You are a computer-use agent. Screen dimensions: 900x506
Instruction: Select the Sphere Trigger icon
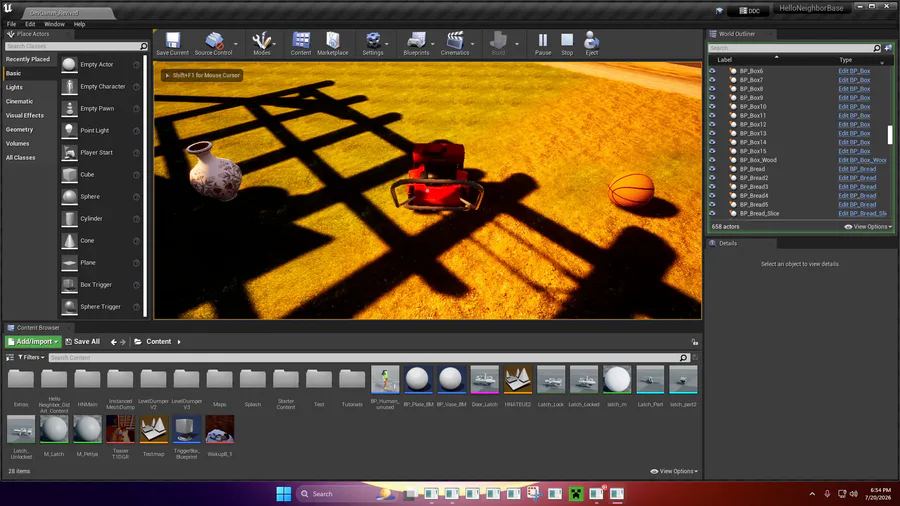[x=69, y=306]
